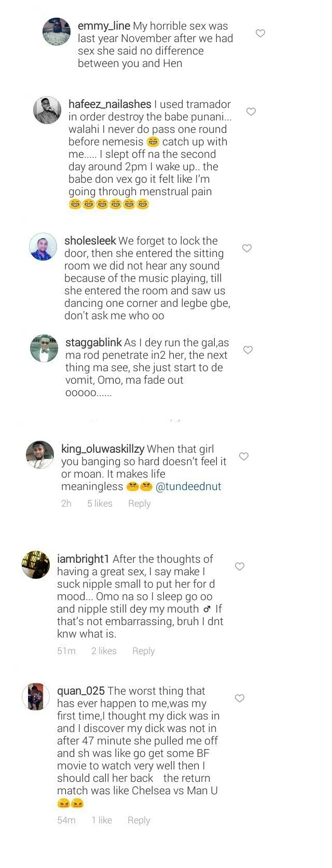Reply to iambright1's comment
Viewport: 332px width, 868px height.
click(x=143, y=651)
